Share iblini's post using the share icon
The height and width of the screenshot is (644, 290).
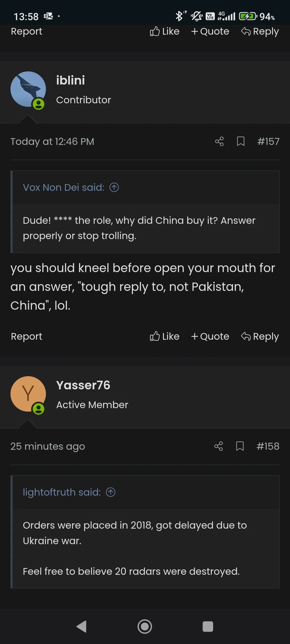[x=219, y=141]
